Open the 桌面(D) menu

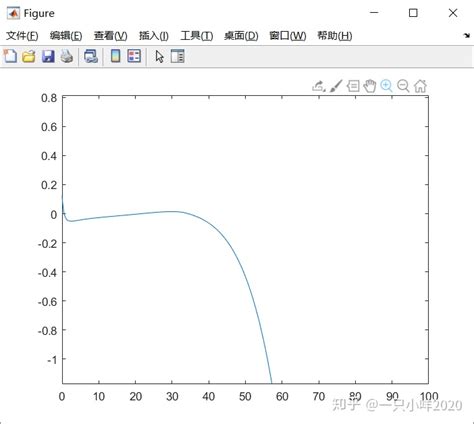point(241,36)
